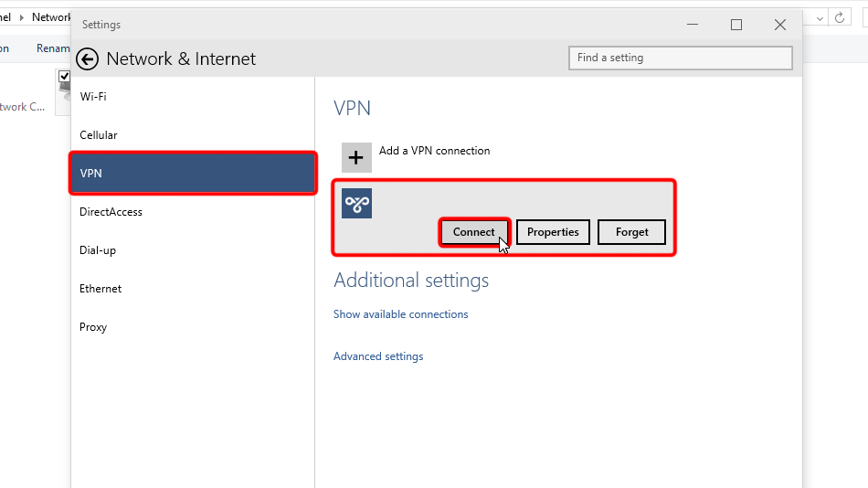Expand the Explorer address bar dropdown
This screenshot has width=868, height=488.
coord(820,17)
